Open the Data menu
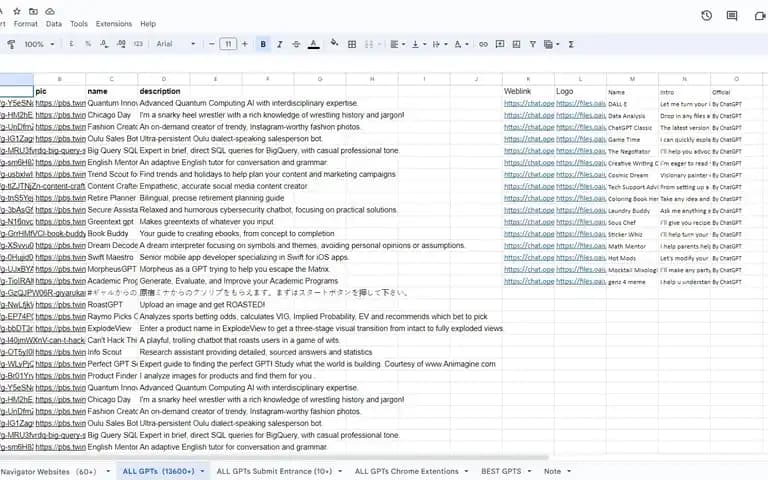The height and width of the screenshot is (480, 768). [x=54, y=24]
